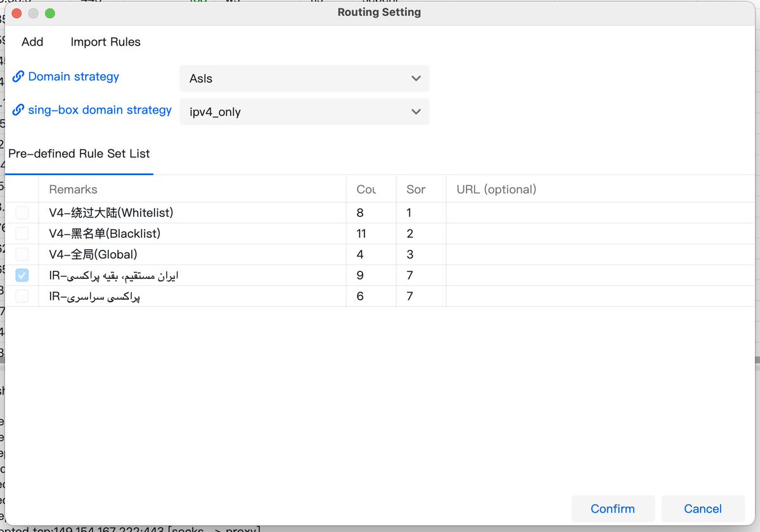Switch to Pre-defined Rule Set List tab
The image size is (760, 532).
coord(79,153)
